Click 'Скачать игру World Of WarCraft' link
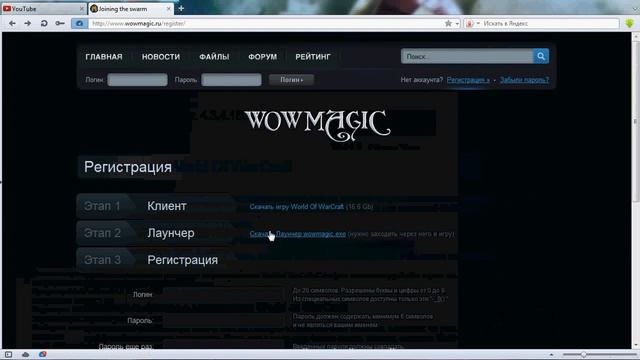Screen dimensions: 640x360 pos(297,207)
